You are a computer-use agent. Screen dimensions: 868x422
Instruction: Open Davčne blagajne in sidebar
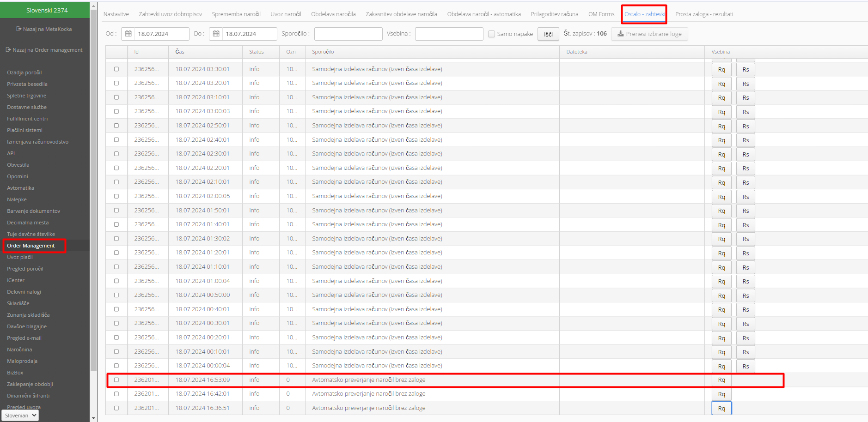[27, 326]
